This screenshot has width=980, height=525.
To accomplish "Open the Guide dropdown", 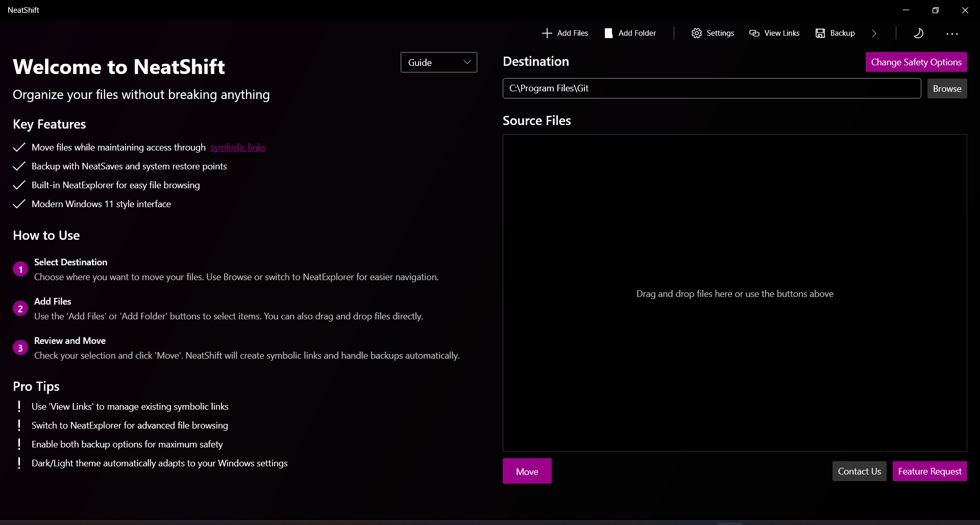I will [439, 62].
